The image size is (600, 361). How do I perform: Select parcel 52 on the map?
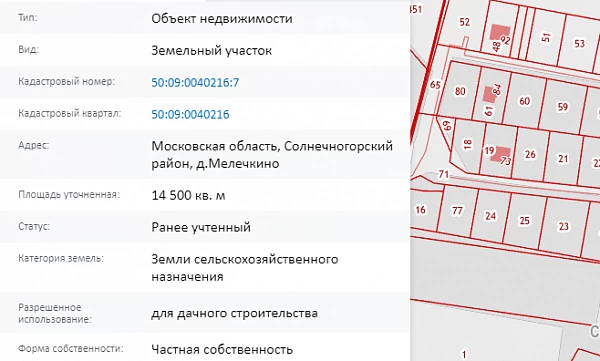[465, 22]
